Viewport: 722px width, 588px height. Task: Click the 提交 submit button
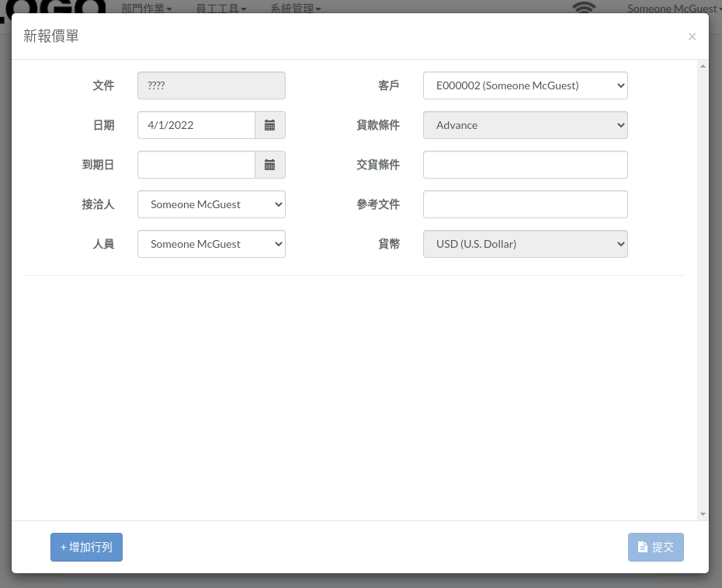click(x=656, y=547)
